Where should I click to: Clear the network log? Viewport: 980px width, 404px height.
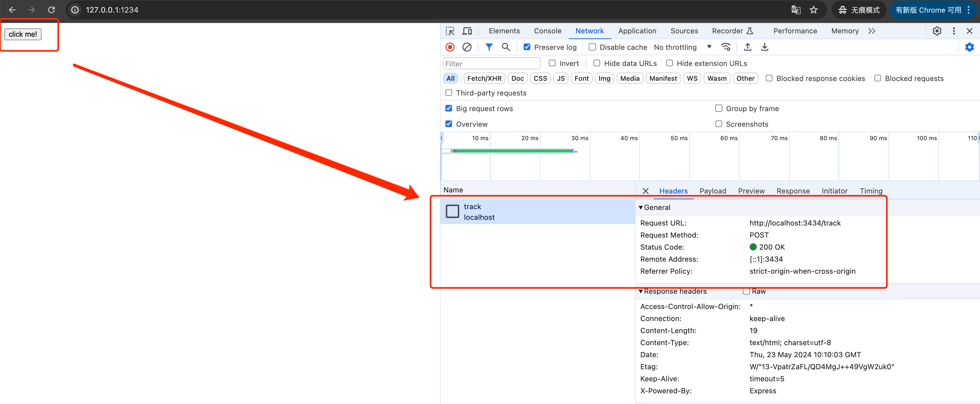[x=467, y=47]
